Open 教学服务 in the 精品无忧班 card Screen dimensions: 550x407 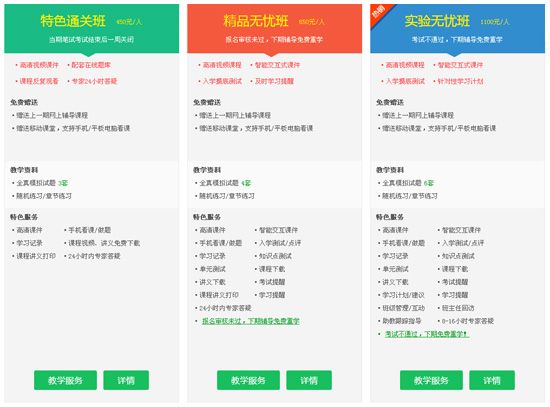point(248,380)
